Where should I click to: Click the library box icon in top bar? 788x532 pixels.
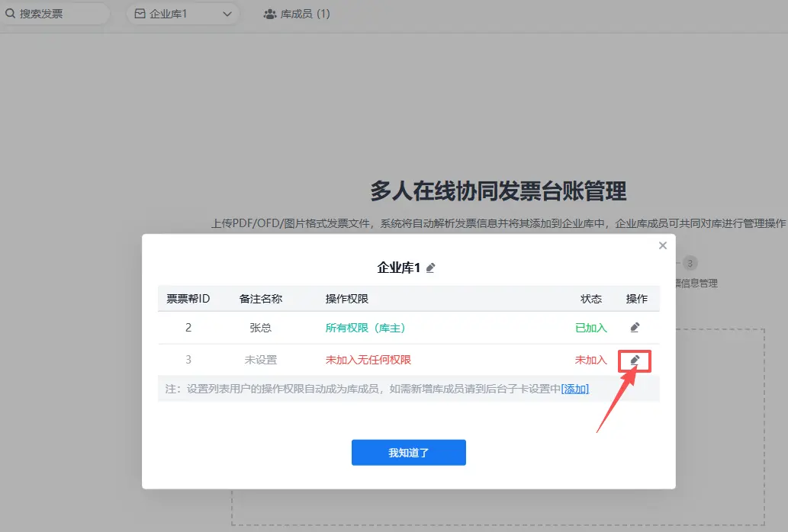(140, 14)
